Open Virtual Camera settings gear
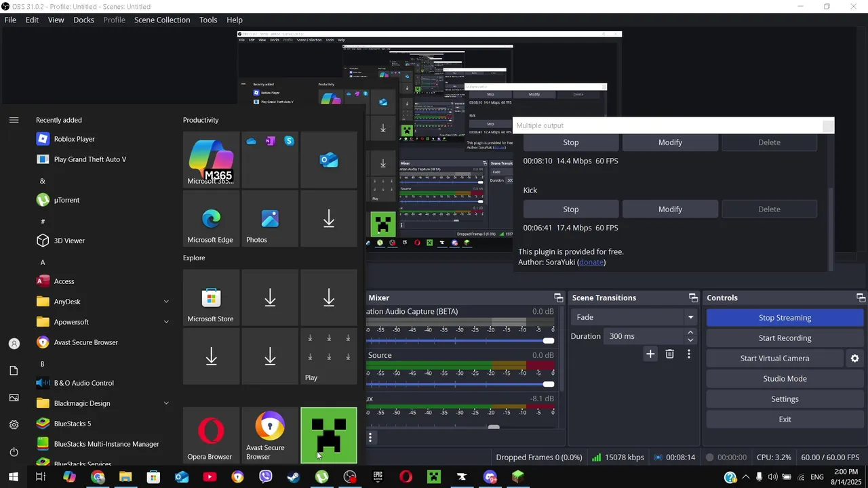 pyautogui.click(x=854, y=359)
